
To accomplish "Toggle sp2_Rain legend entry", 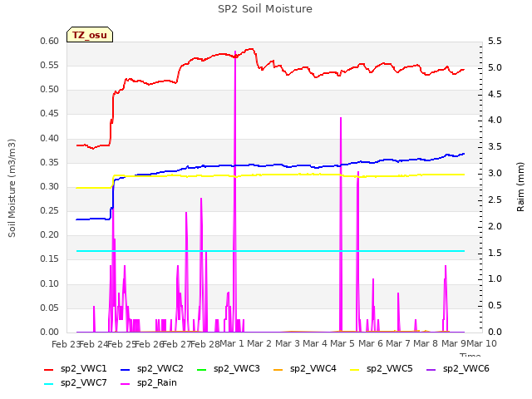I will tap(149, 382).
